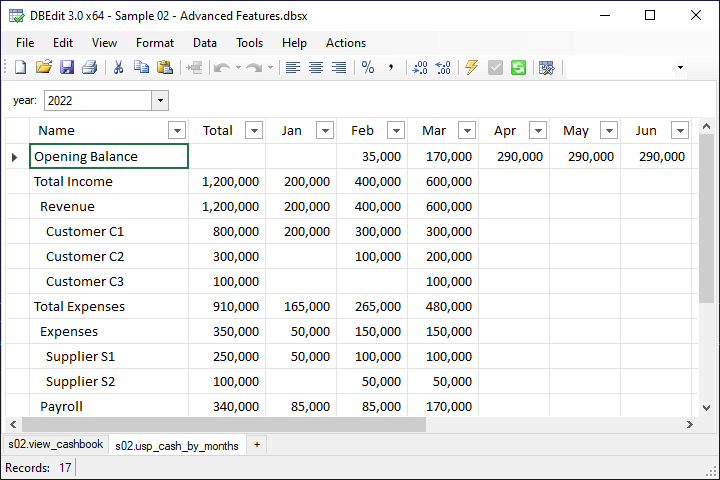
Task: Click the green Refresh icon
Action: pos(518,68)
